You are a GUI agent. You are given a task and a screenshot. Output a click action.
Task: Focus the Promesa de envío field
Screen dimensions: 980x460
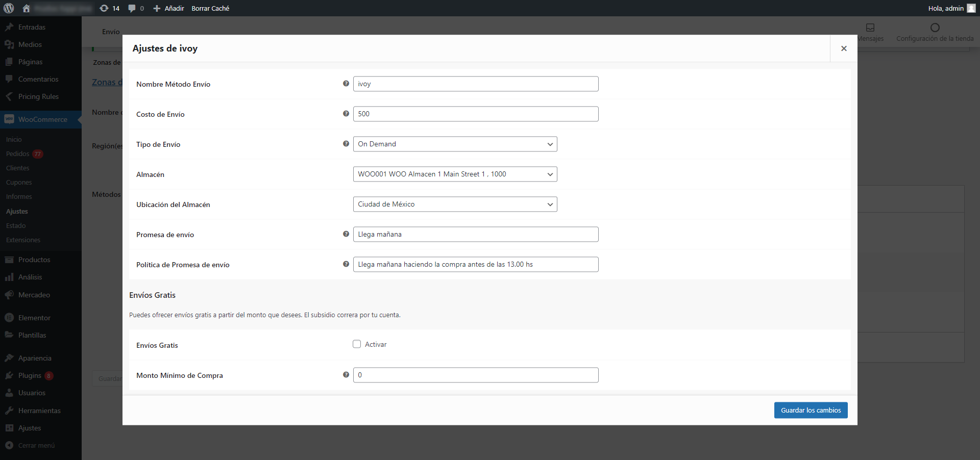(x=476, y=234)
